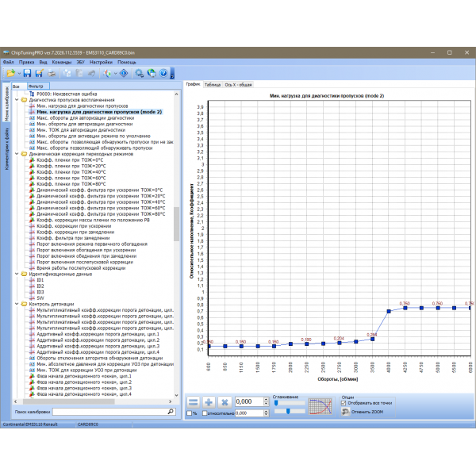Select 'Коэфф. пленки при ТОЖ=0°C' item

(x=70, y=159)
